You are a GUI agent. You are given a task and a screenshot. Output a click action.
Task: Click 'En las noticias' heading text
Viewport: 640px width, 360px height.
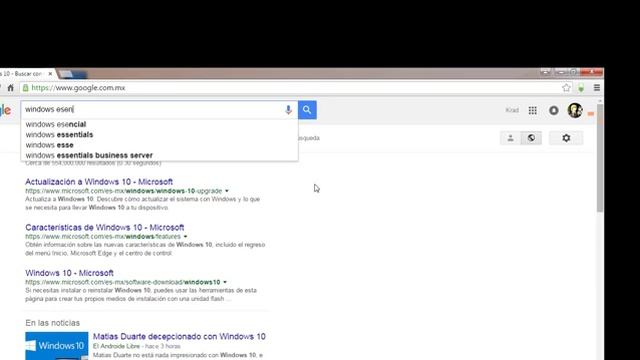click(53, 323)
